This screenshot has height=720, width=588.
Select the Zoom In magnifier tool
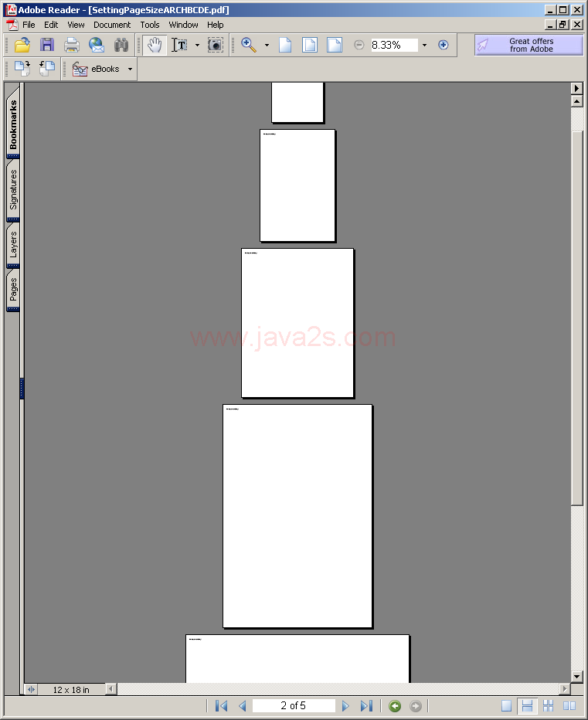click(249, 45)
